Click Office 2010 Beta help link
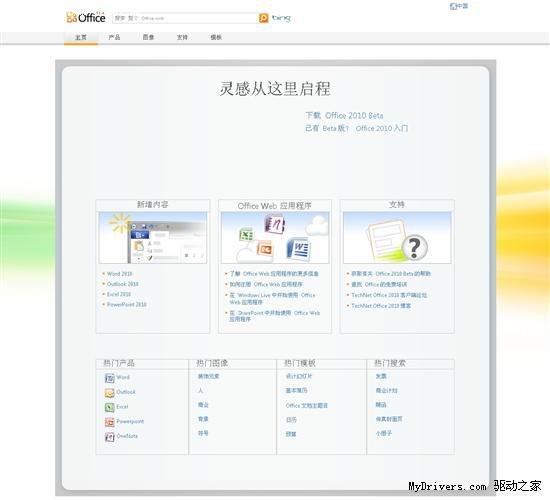 [x=391, y=274]
